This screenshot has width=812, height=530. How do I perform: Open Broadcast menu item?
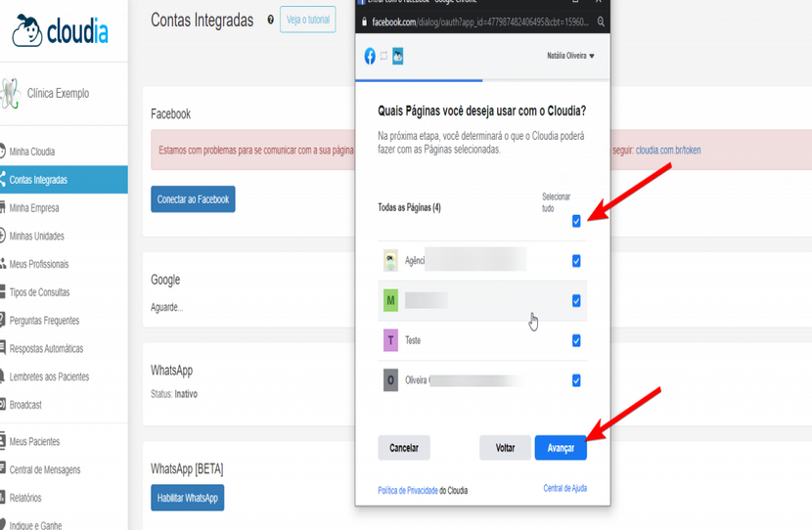64,404
